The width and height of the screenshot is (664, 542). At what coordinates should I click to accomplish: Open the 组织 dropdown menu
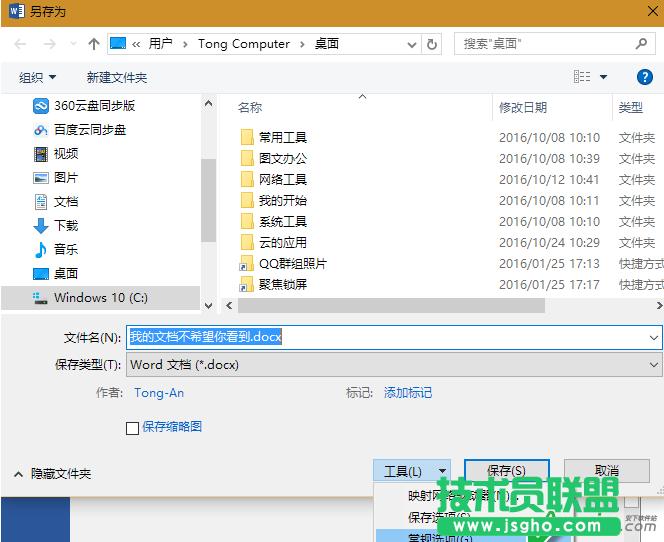pyautogui.click(x=38, y=77)
